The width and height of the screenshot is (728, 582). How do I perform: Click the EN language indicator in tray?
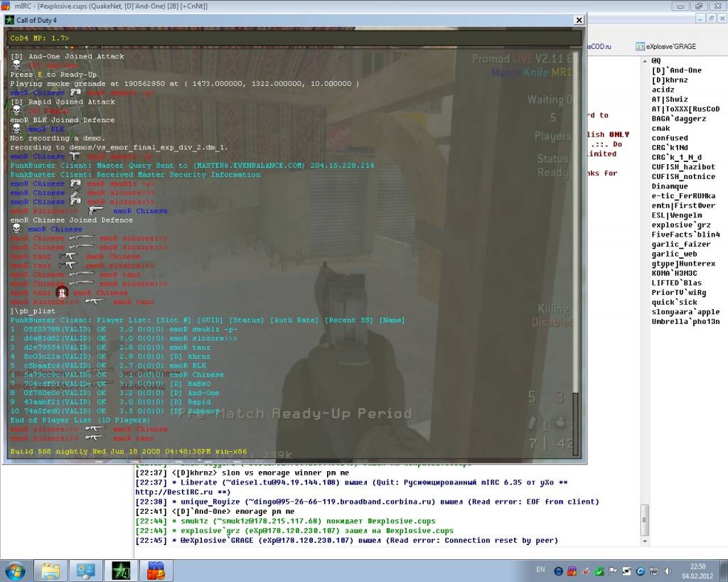pos(540,569)
